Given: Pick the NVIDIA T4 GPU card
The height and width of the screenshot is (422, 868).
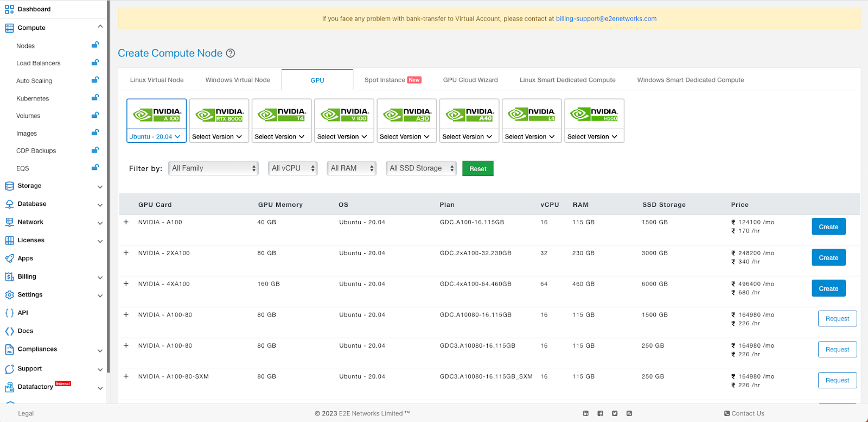Looking at the screenshot, I should [x=282, y=115].
